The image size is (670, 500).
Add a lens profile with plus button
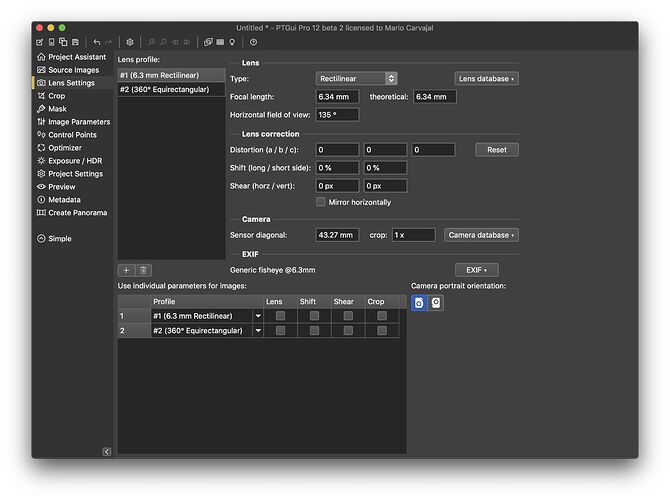pyautogui.click(x=126, y=270)
